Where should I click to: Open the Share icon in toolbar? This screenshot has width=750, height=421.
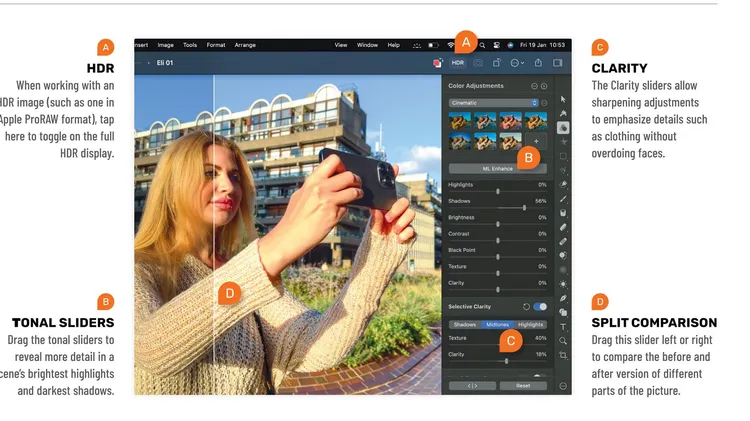pos(538,63)
